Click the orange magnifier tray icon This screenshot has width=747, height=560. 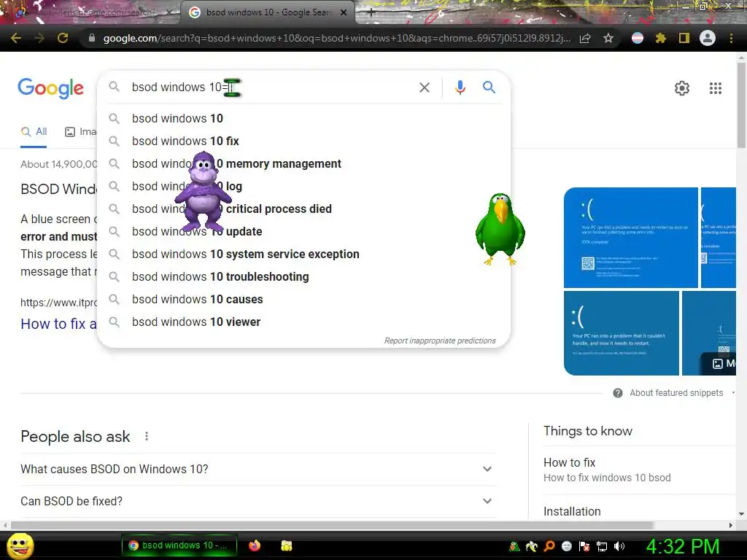(549, 546)
